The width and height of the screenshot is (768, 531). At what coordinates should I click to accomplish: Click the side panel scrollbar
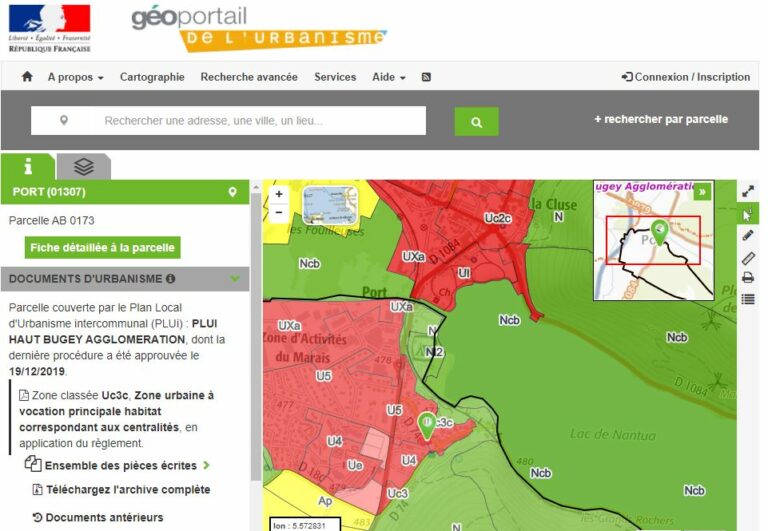tap(256, 337)
